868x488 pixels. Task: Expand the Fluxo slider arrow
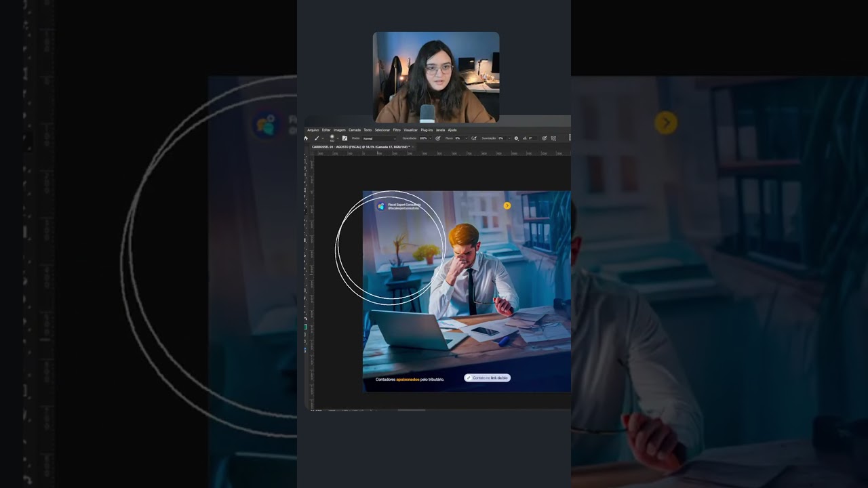point(467,138)
